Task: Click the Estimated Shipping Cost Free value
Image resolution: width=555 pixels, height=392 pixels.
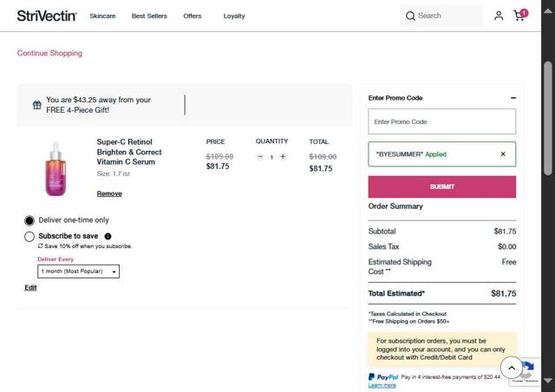Action: (x=509, y=262)
